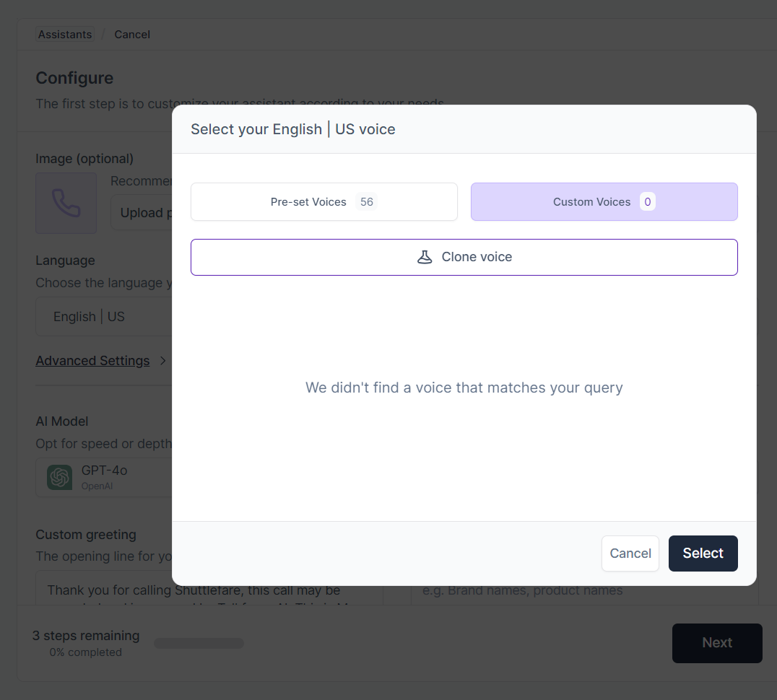777x700 pixels.
Task: Click Cancel in the top breadcrumb
Action: [x=132, y=35]
